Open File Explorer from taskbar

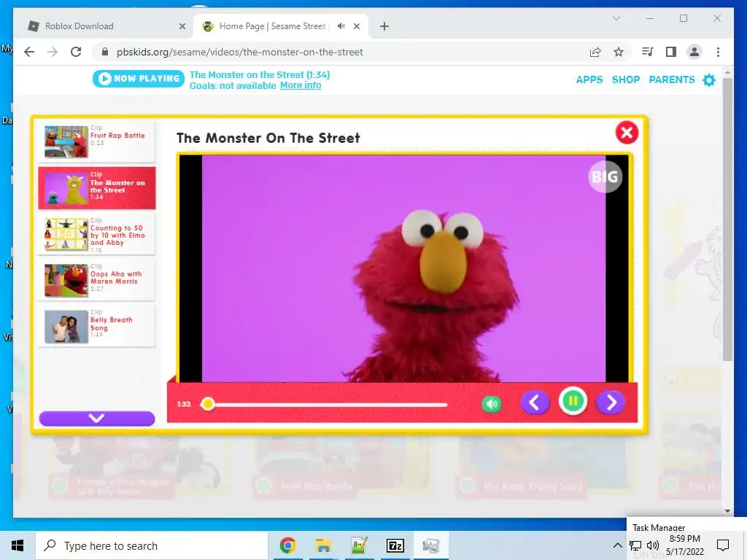click(323, 545)
